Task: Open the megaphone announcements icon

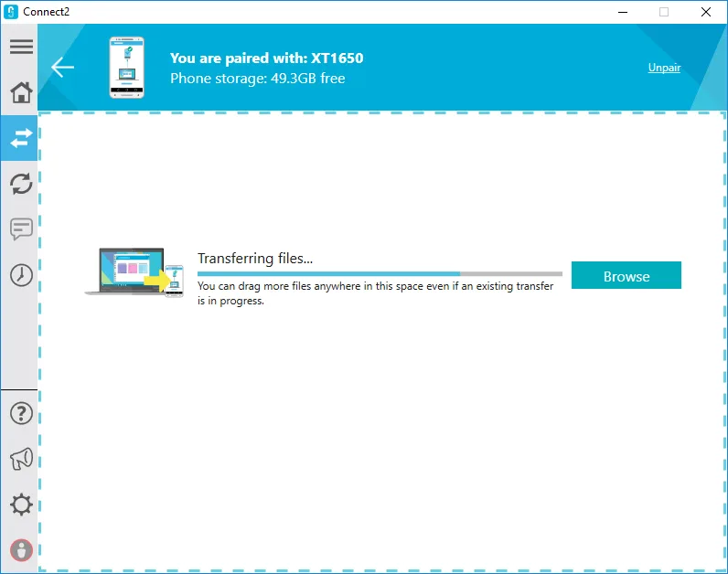Action: tap(21, 459)
